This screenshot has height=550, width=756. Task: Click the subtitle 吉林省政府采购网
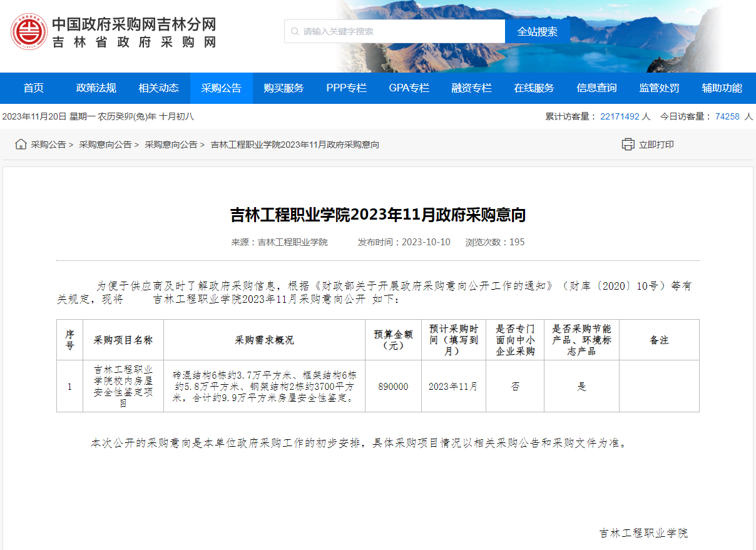click(x=134, y=43)
